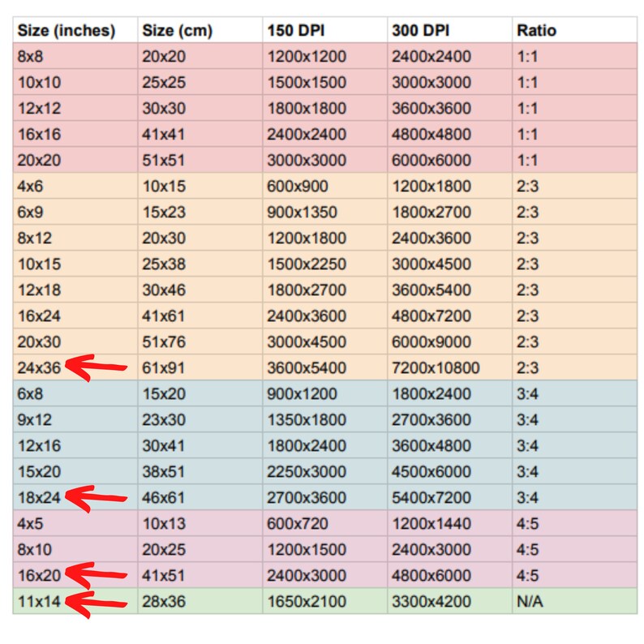Click the red arrow pointing at 16x20
644x644 pixels.
(96, 575)
